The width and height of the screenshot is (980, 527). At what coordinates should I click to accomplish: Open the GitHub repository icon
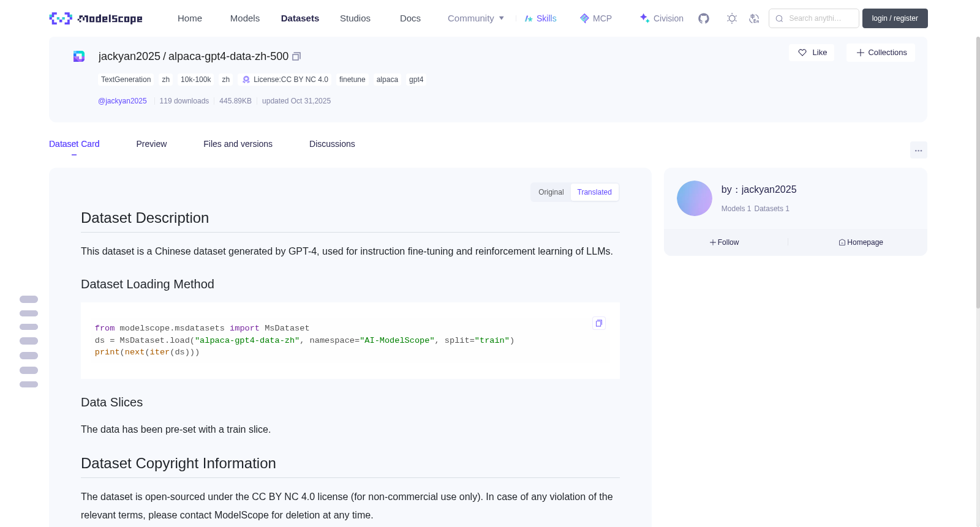[704, 18]
